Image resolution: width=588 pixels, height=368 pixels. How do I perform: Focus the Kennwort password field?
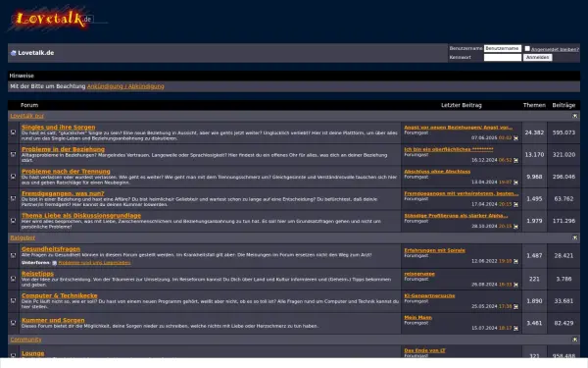tap(503, 58)
